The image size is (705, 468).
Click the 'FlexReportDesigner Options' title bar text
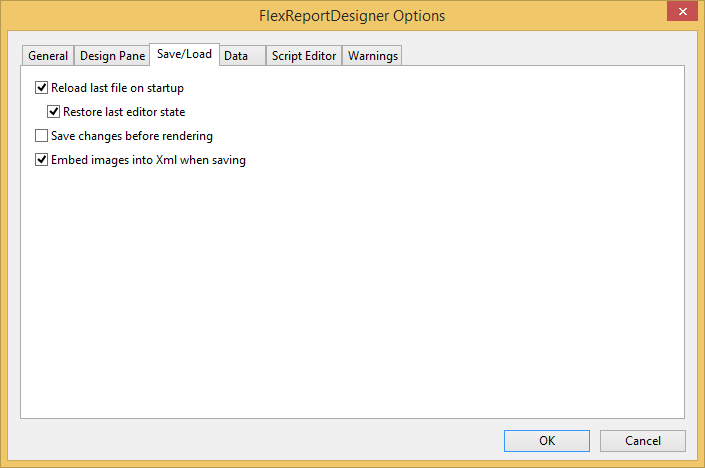pos(352,16)
